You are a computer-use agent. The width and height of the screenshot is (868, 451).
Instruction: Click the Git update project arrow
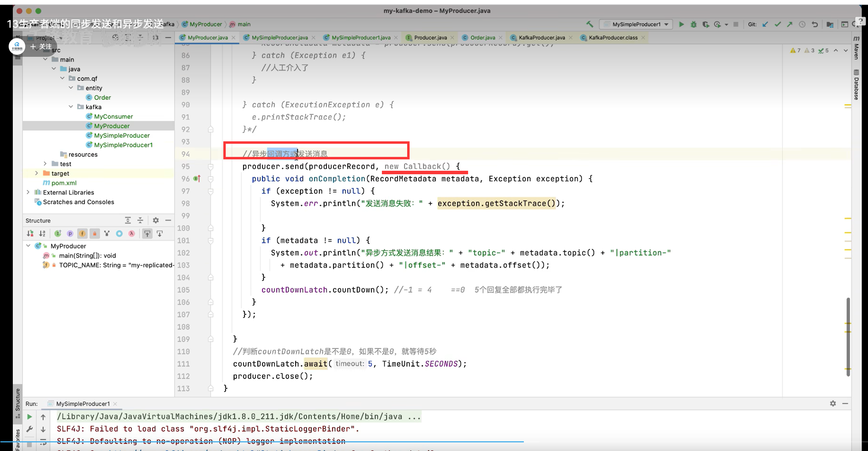765,24
